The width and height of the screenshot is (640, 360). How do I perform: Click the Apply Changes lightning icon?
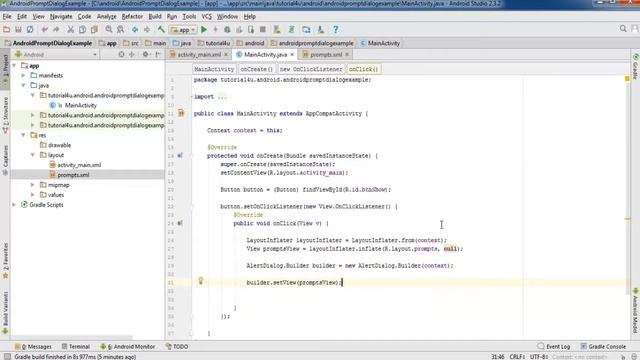coord(216,29)
